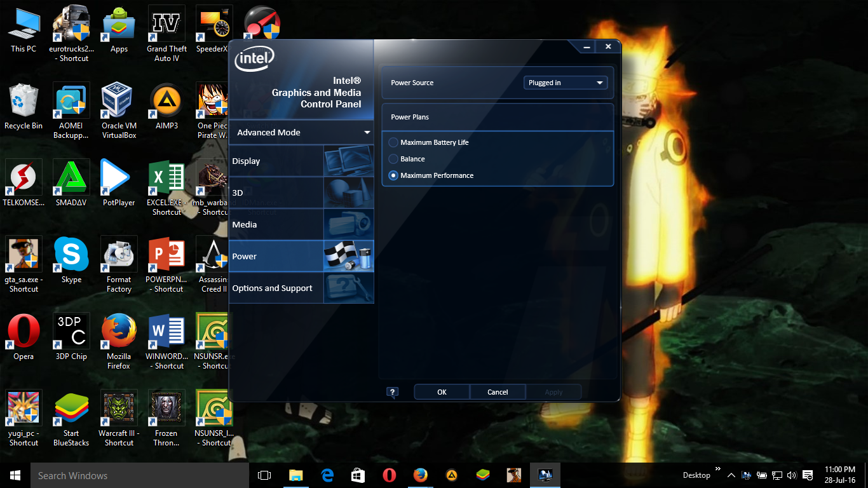The height and width of the screenshot is (488, 868).
Task: Click the Media camcorder thumbnail icon
Action: coord(348,224)
